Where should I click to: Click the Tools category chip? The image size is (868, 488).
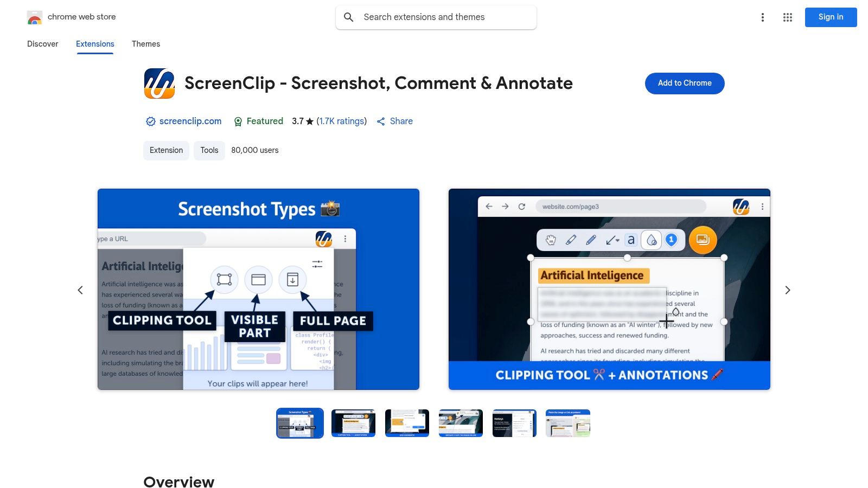209,150
